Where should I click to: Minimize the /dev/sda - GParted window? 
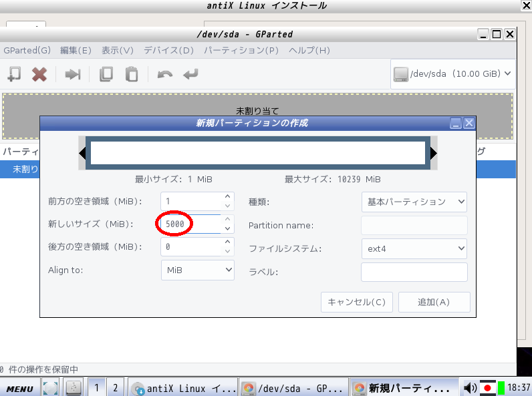pyautogui.click(x=483, y=34)
